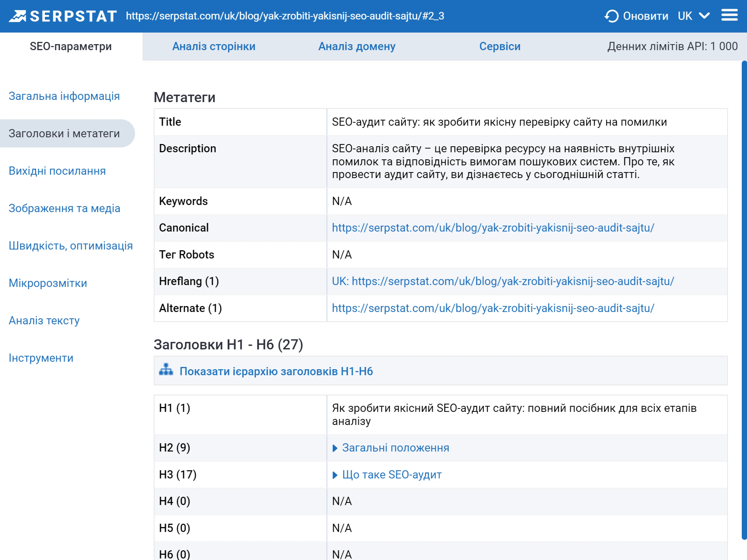Image resolution: width=747 pixels, height=560 pixels.
Task: Go to Вихідні посилання section
Action: coord(57,171)
